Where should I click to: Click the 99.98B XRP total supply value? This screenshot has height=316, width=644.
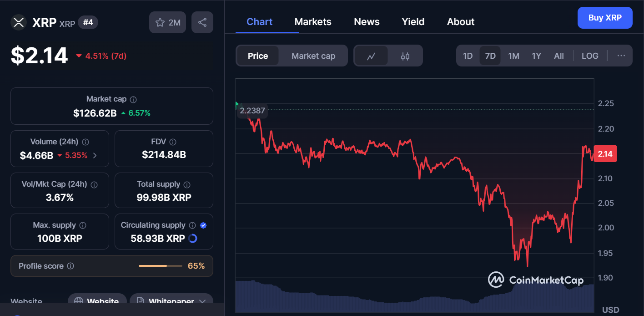point(164,198)
